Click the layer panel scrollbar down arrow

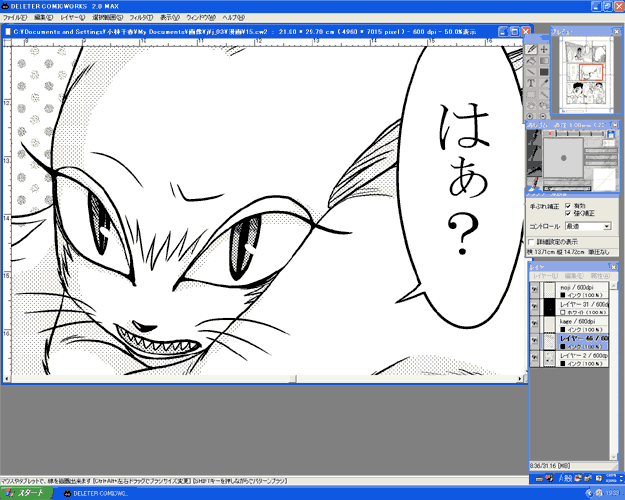613,457
